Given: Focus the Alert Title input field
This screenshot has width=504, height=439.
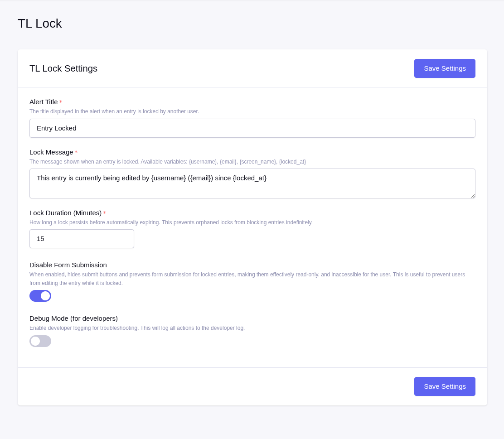Looking at the screenshot, I should [x=252, y=128].
